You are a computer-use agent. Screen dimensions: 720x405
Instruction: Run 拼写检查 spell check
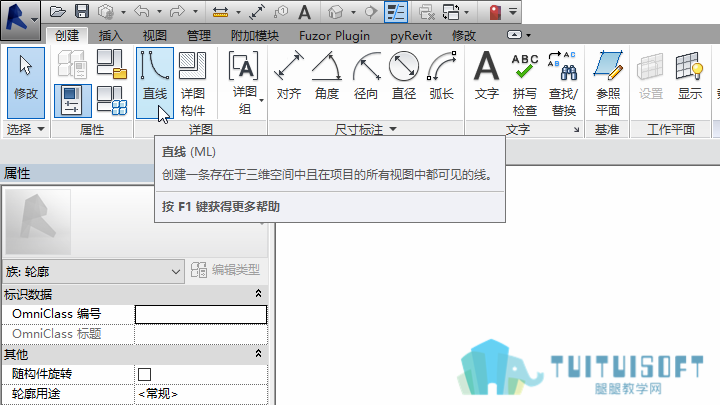tap(524, 83)
